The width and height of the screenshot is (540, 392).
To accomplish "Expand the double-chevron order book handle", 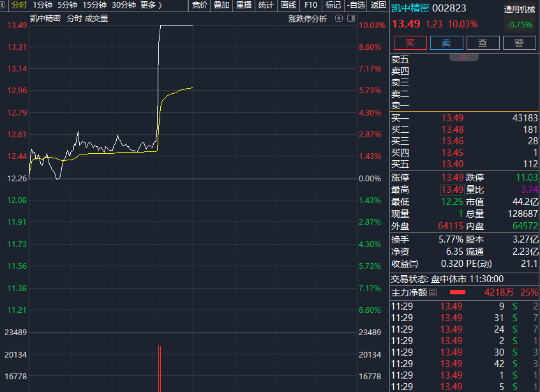I will tap(463, 57).
